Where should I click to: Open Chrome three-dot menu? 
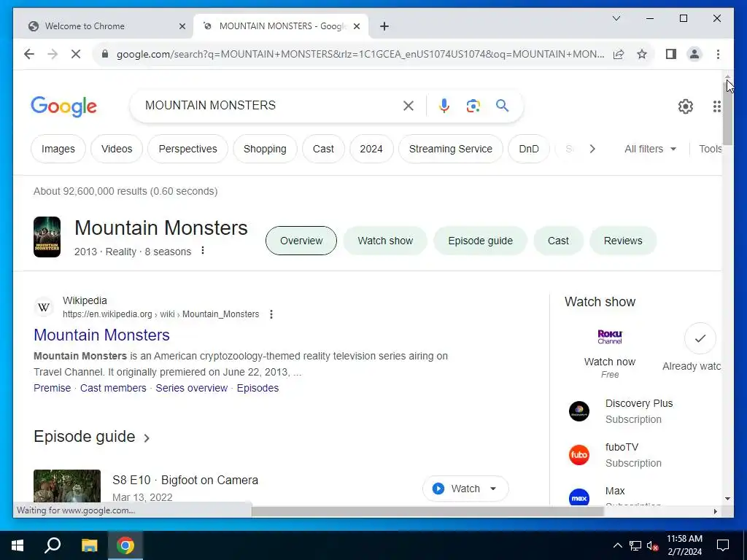718,54
